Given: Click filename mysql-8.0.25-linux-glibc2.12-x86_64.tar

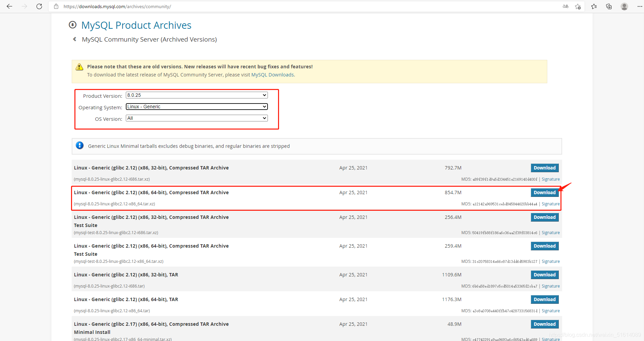Looking at the screenshot, I should click(x=112, y=311).
